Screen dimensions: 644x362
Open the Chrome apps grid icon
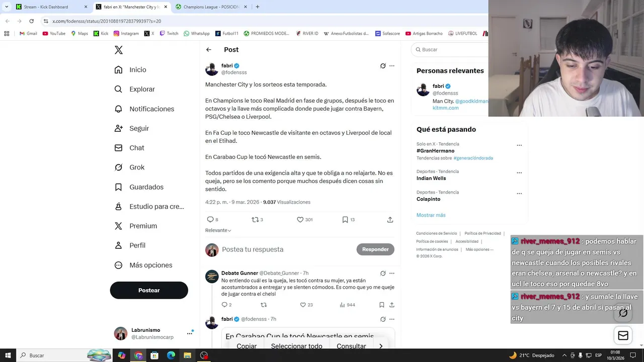7,34
